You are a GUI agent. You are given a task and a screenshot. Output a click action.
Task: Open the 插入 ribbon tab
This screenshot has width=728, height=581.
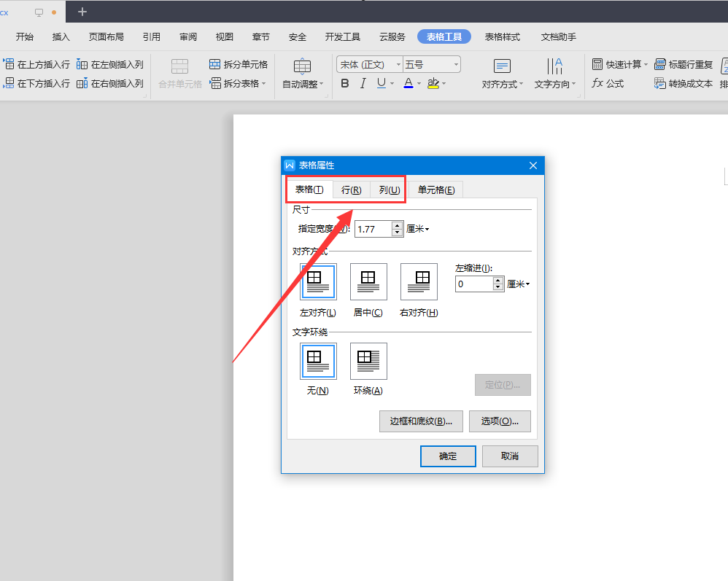pyautogui.click(x=61, y=36)
